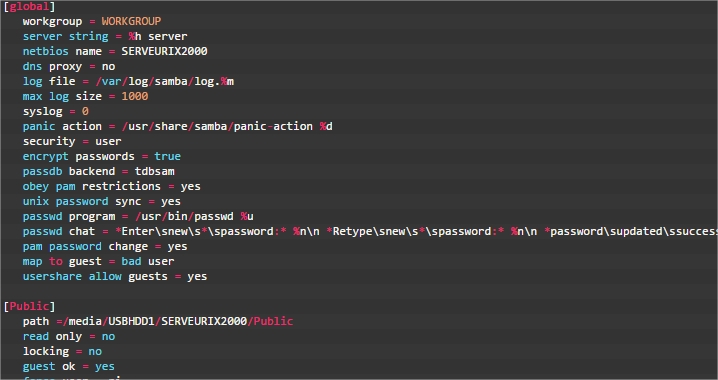This screenshot has width=718, height=380.
Task: Click read only = no line
Action: pyautogui.click(x=69, y=337)
